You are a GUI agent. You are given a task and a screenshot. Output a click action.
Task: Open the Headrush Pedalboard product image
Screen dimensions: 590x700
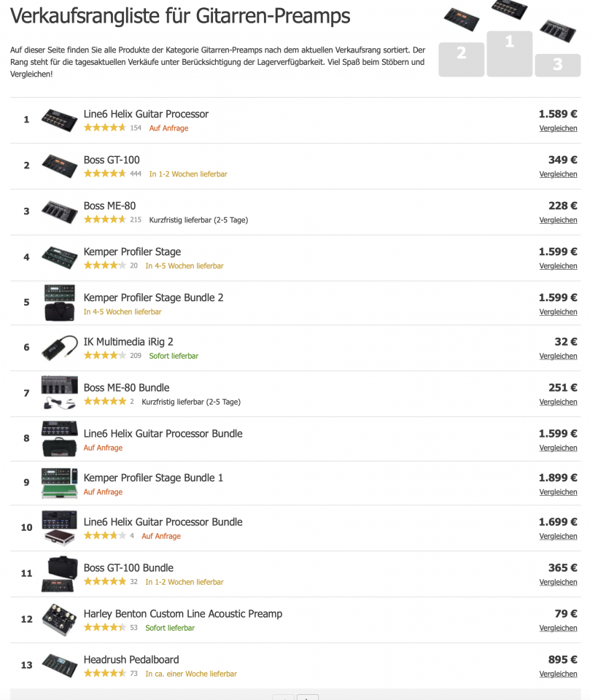(x=59, y=665)
